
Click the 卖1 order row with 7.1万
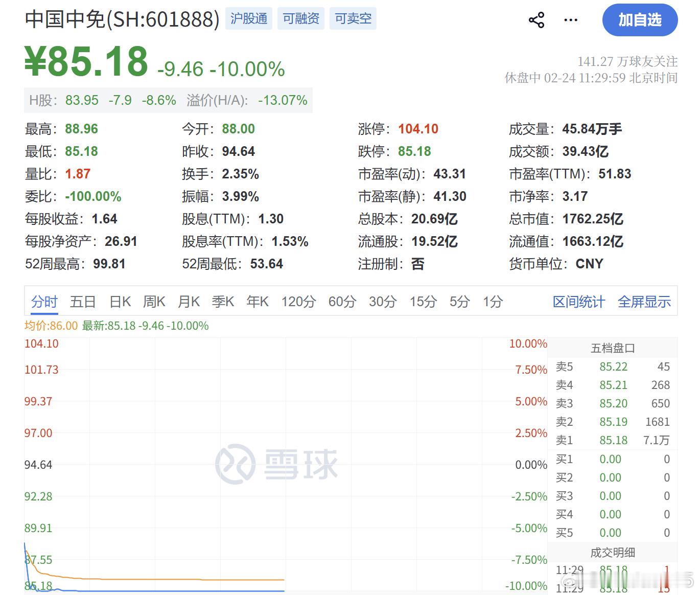click(x=613, y=440)
